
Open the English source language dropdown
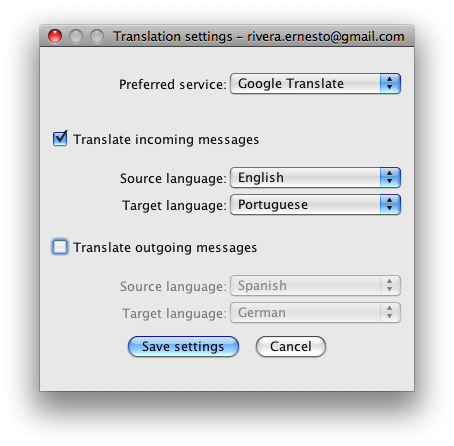pyautogui.click(x=315, y=178)
